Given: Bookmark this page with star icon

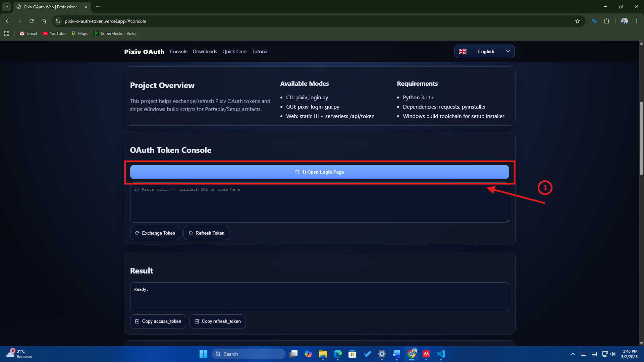Looking at the screenshot, I should pos(577,21).
